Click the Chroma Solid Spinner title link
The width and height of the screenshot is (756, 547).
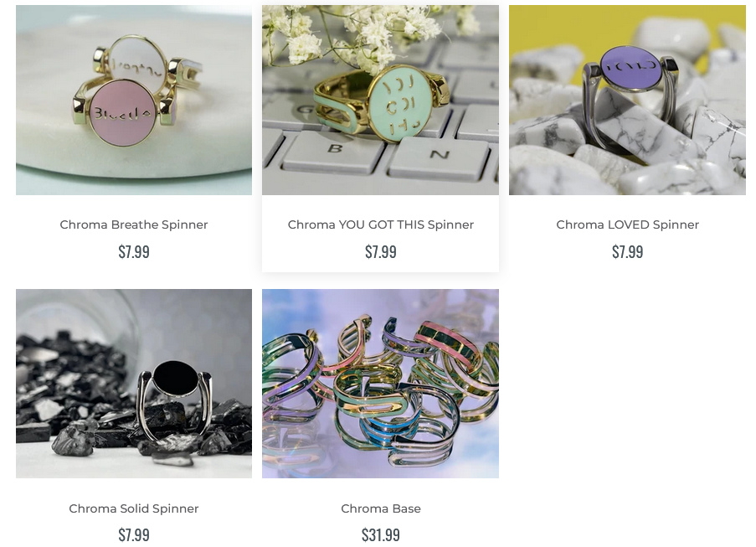click(134, 508)
